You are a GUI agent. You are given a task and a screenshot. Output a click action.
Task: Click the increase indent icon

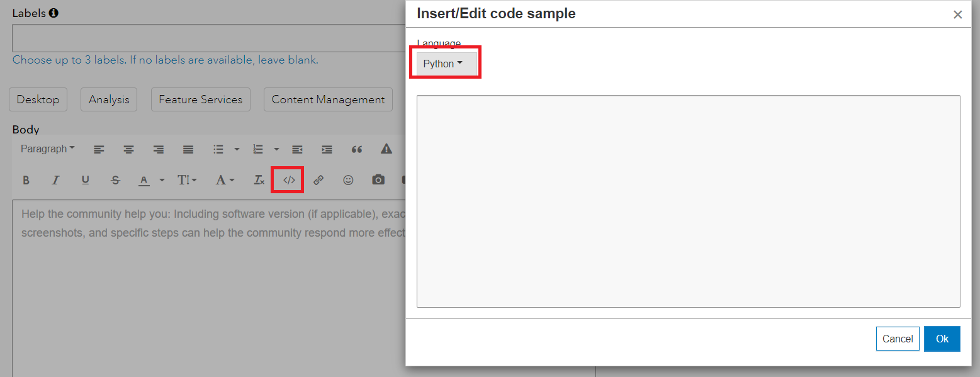(x=327, y=149)
